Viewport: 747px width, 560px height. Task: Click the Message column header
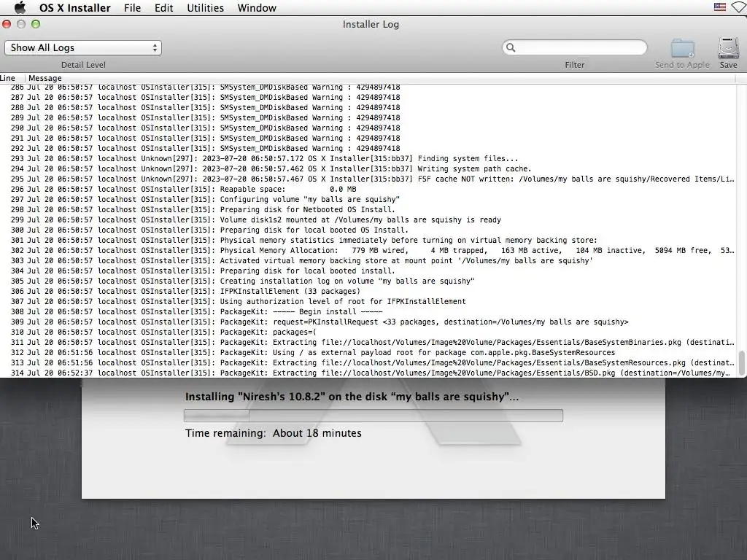coord(44,78)
